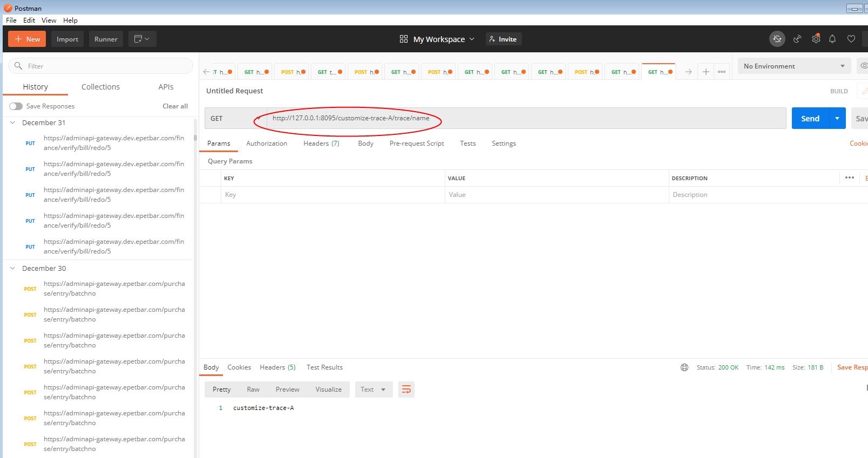
Task: Click the sync status icon
Action: click(x=777, y=39)
